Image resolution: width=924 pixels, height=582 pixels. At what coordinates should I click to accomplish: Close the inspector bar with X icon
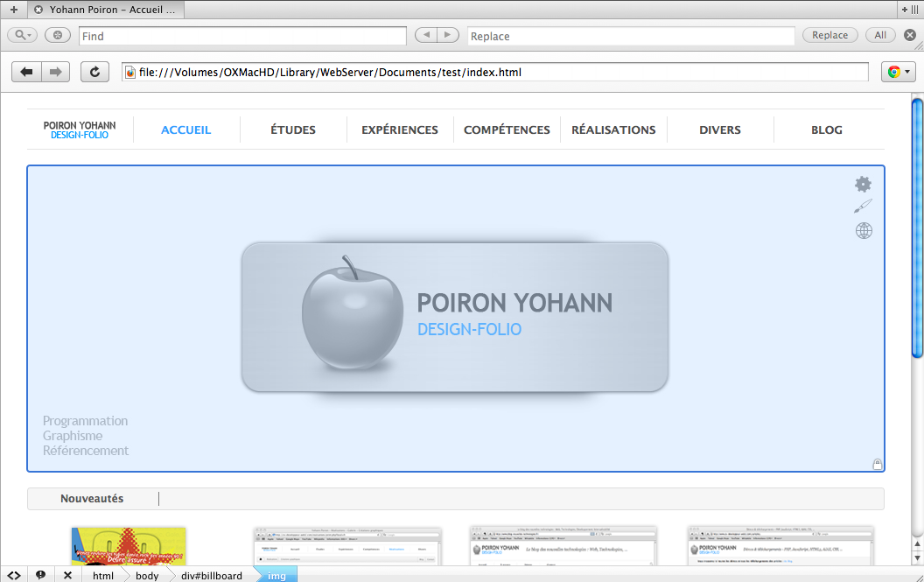pyautogui.click(x=67, y=575)
